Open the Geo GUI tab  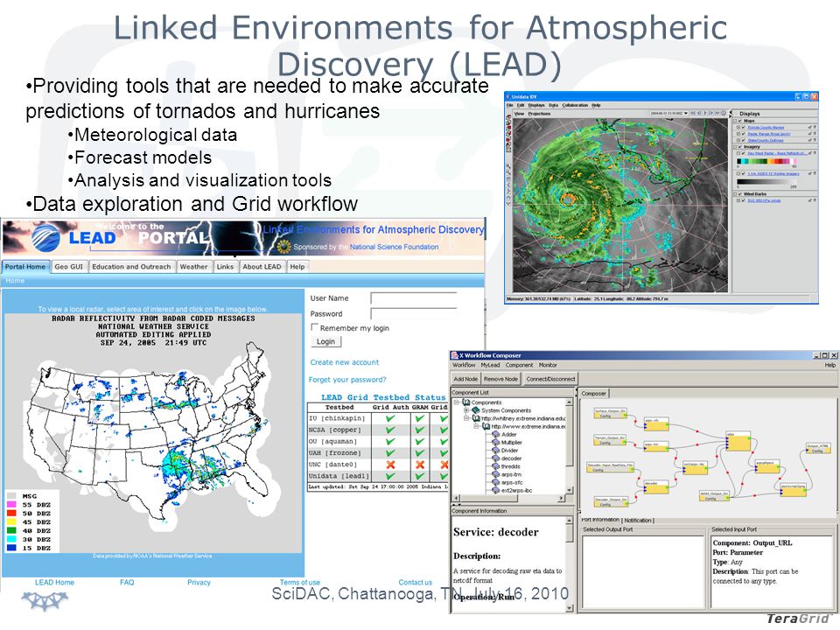click(x=69, y=267)
